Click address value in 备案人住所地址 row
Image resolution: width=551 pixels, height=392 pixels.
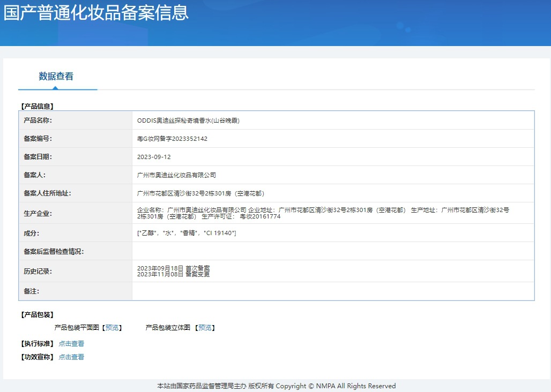pos(200,193)
